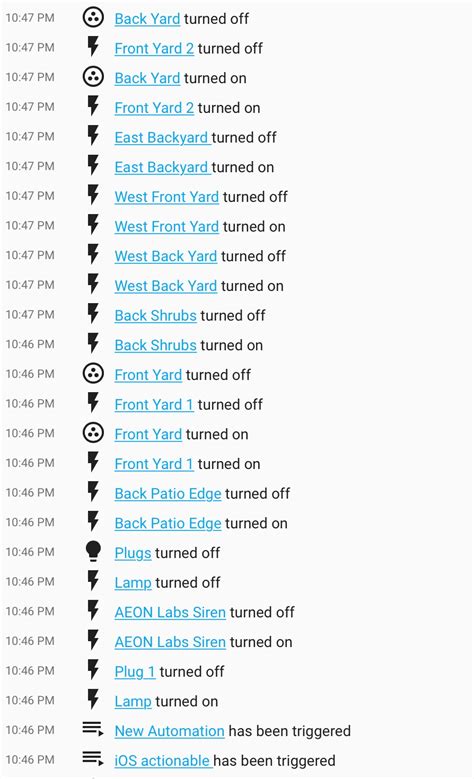Click the group icon beside Front Yard turned on

[x=93, y=433]
